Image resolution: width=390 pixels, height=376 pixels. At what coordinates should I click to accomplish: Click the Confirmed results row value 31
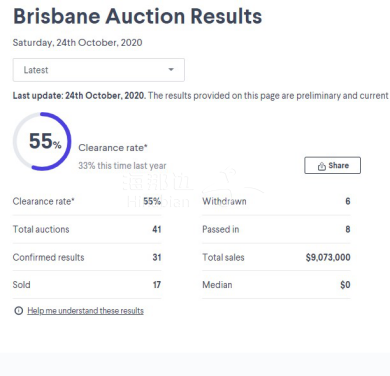[x=157, y=257]
